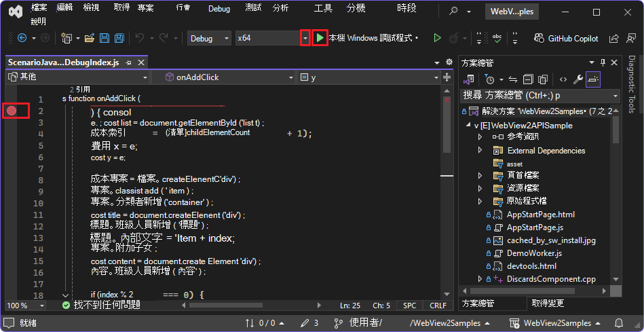Viewport: 644px width, 332px height.
Task: Open the 其他 scope dropdown
Action: click(78, 77)
